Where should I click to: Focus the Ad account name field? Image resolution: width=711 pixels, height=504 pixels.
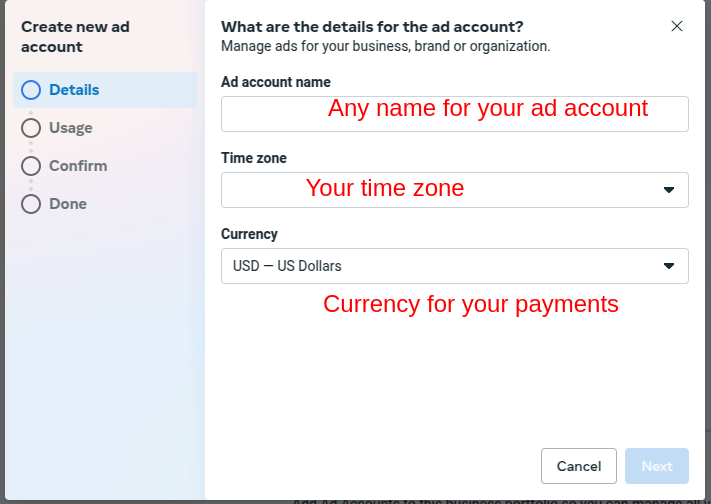[455, 114]
